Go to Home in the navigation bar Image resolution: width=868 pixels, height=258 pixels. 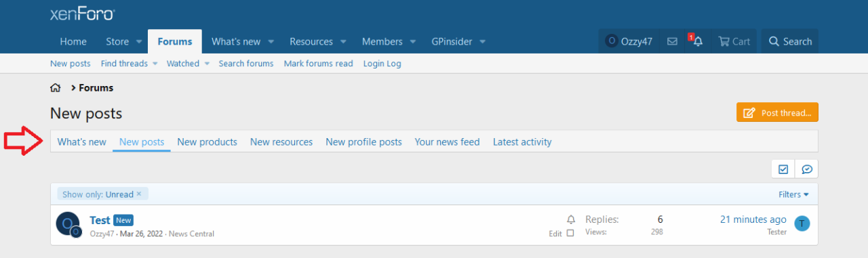click(x=73, y=41)
